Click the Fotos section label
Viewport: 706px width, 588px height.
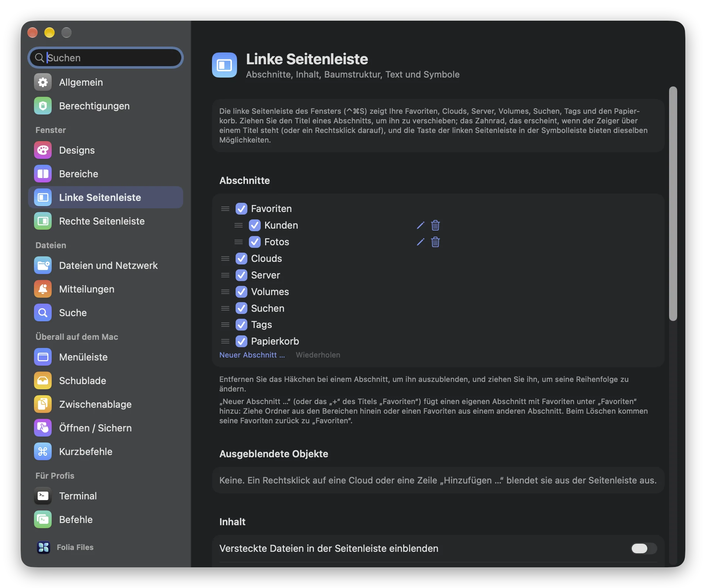tap(277, 242)
